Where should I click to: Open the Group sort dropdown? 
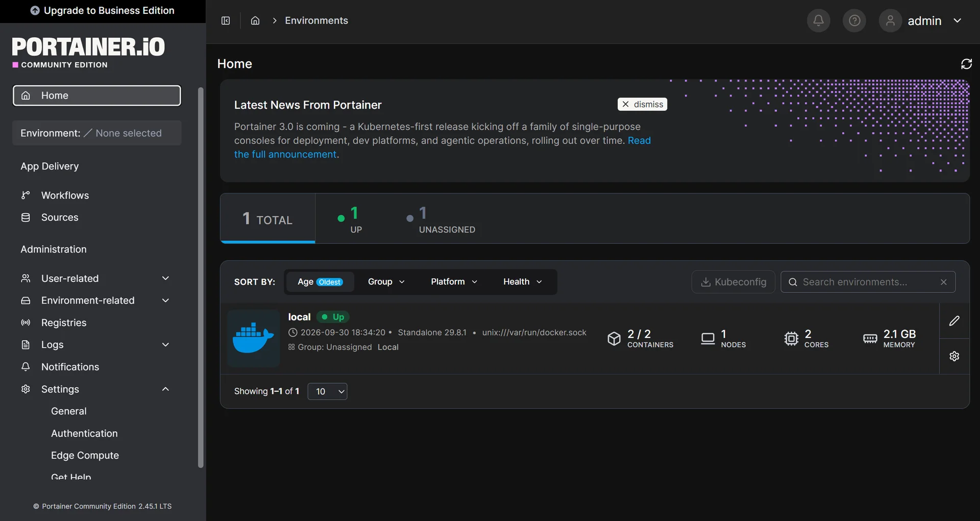tap(386, 282)
